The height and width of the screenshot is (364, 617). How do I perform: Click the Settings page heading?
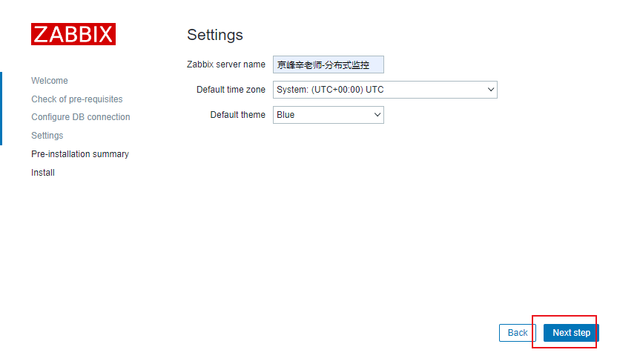(215, 35)
